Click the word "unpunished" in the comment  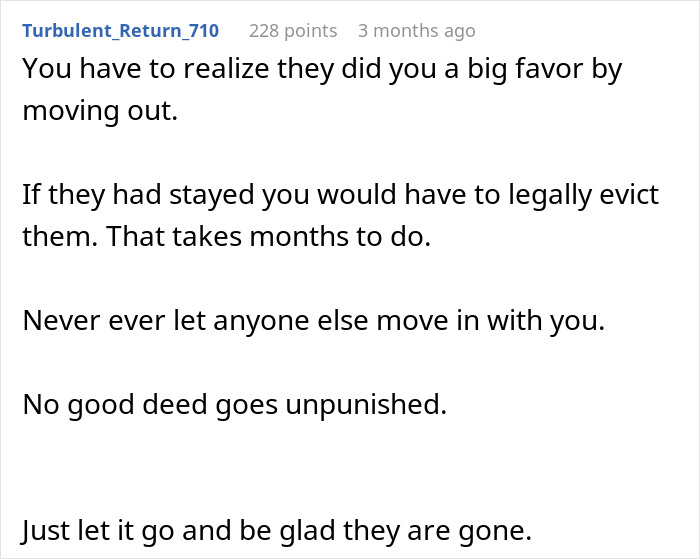(x=363, y=406)
